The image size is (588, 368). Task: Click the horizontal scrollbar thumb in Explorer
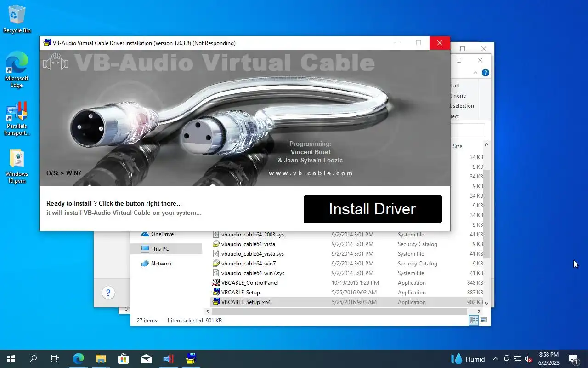tap(339, 311)
